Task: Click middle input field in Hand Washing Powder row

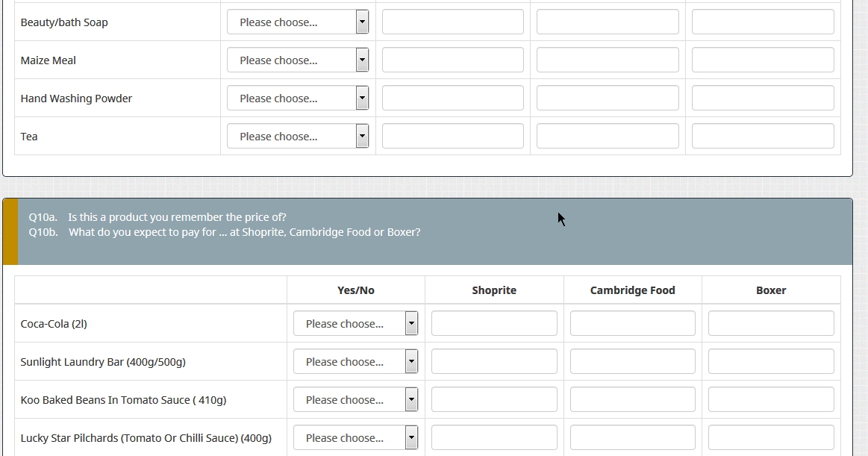Action: click(608, 99)
